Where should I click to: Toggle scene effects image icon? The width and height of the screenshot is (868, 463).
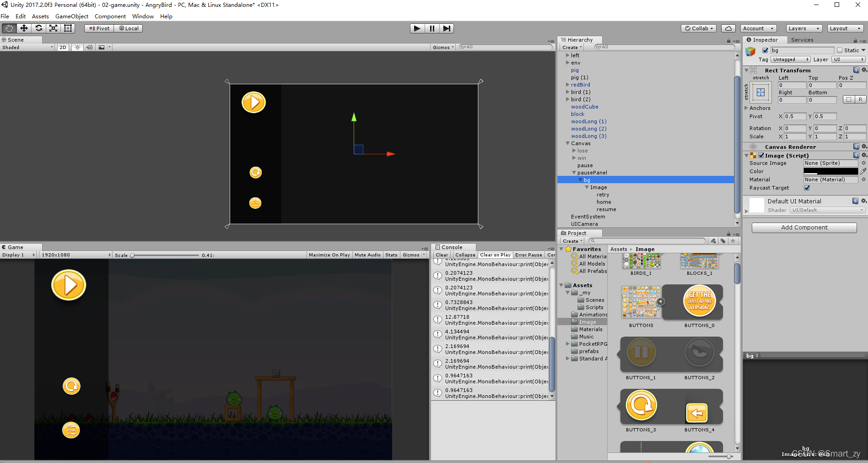tap(102, 47)
